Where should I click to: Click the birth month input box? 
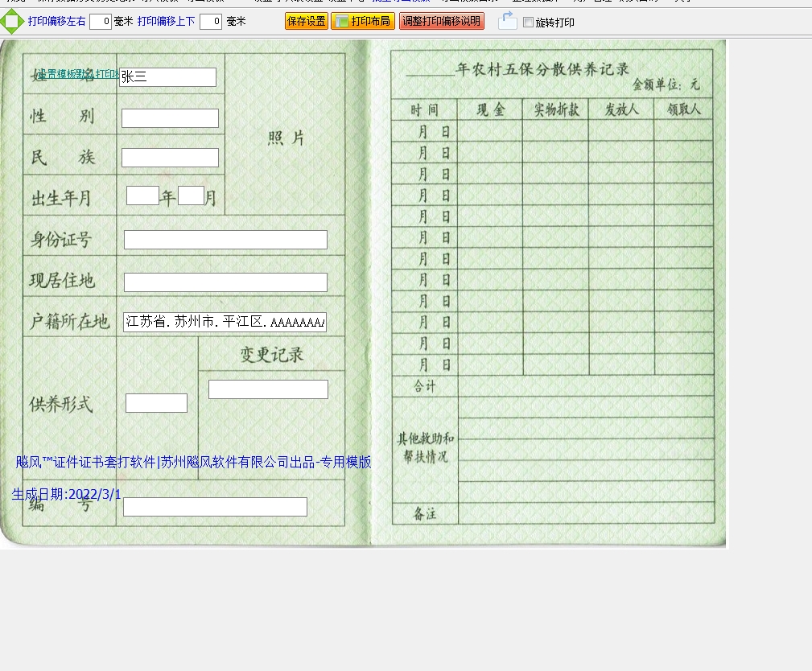[191, 196]
